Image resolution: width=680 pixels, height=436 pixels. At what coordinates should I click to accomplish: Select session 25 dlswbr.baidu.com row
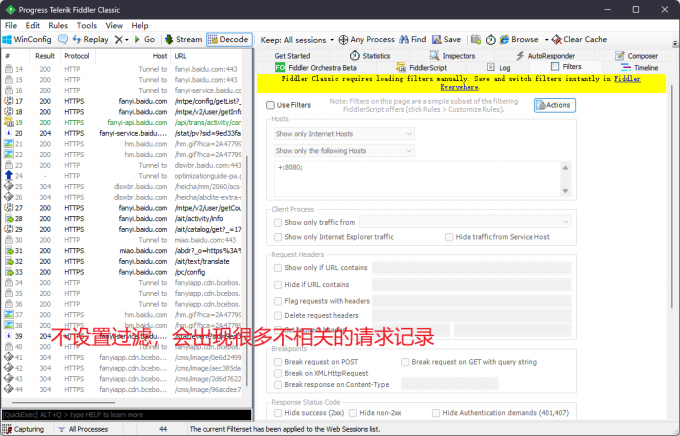[123, 187]
